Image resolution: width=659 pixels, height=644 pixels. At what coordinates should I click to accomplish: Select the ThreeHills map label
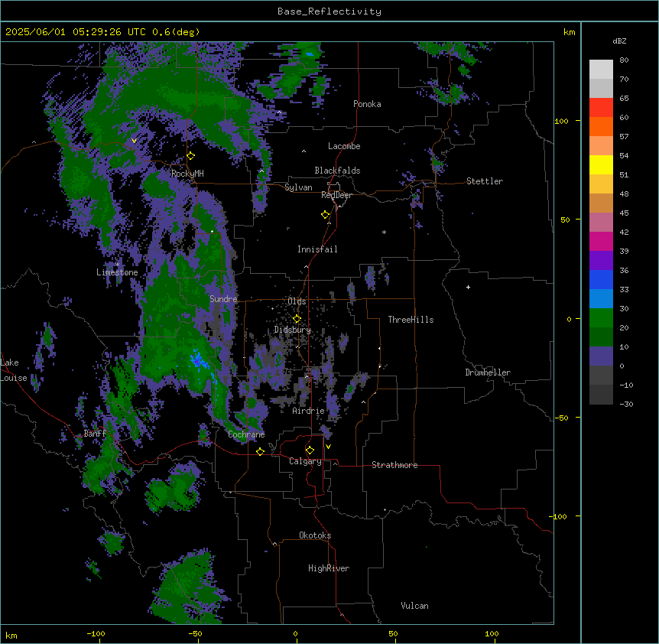coord(411,320)
